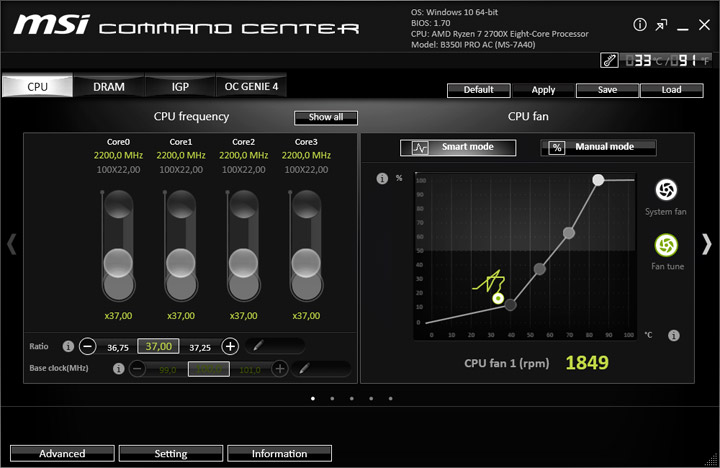This screenshot has height=468, width=720.
Task: Click the info icon near fan percent axis
Action: 382,179
